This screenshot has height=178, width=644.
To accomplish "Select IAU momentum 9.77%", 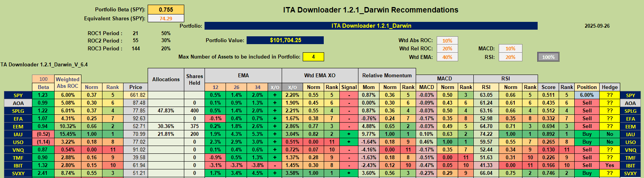I will click(x=369, y=134).
